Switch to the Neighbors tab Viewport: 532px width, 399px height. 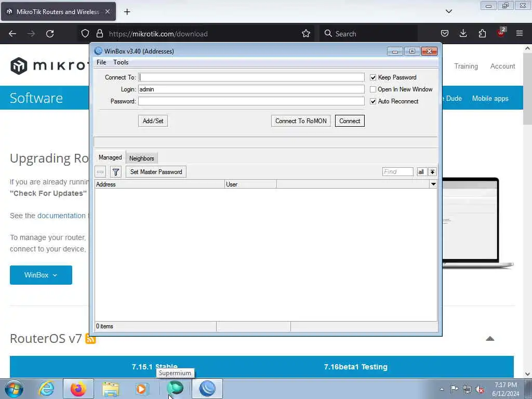141,158
